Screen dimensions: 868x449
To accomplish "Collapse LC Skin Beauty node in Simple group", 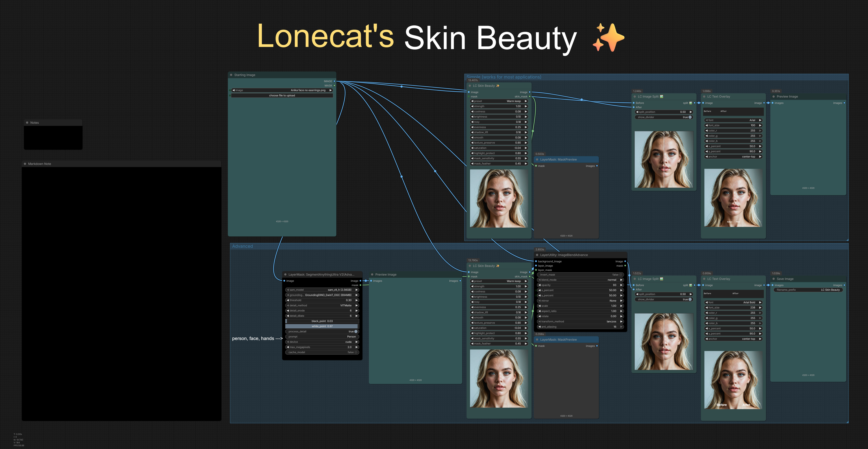I will pos(470,86).
